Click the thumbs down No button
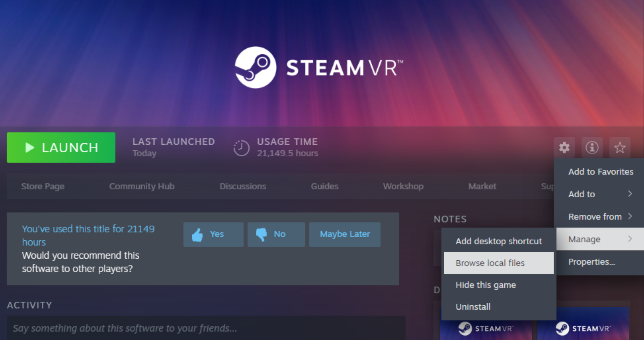This screenshot has height=340, width=644. pos(276,234)
